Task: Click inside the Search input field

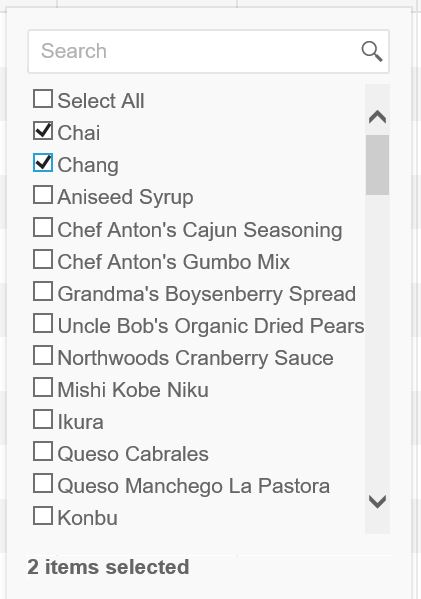Action: pyautogui.click(x=209, y=51)
